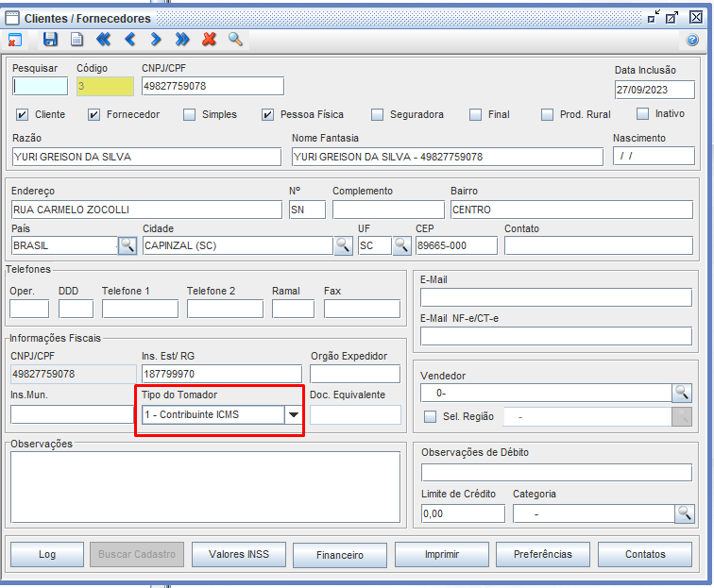Click the Doc. Equivalente field

pyautogui.click(x=355, y=414)
